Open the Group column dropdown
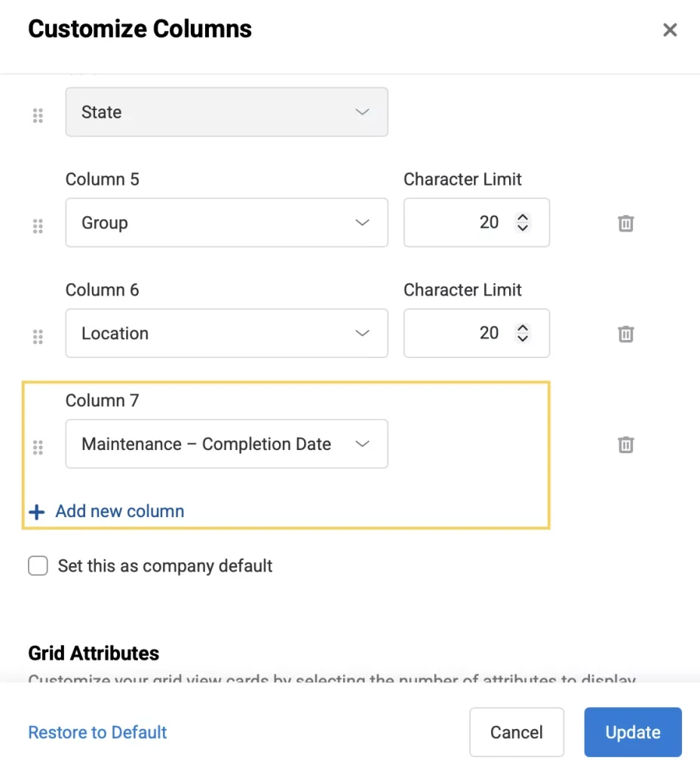 (226, 222)
